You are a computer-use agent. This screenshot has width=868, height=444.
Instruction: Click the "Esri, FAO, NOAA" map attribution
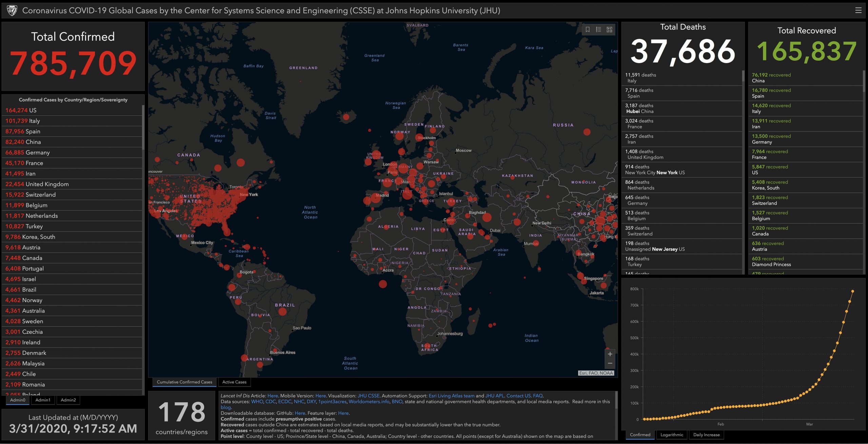596,373
